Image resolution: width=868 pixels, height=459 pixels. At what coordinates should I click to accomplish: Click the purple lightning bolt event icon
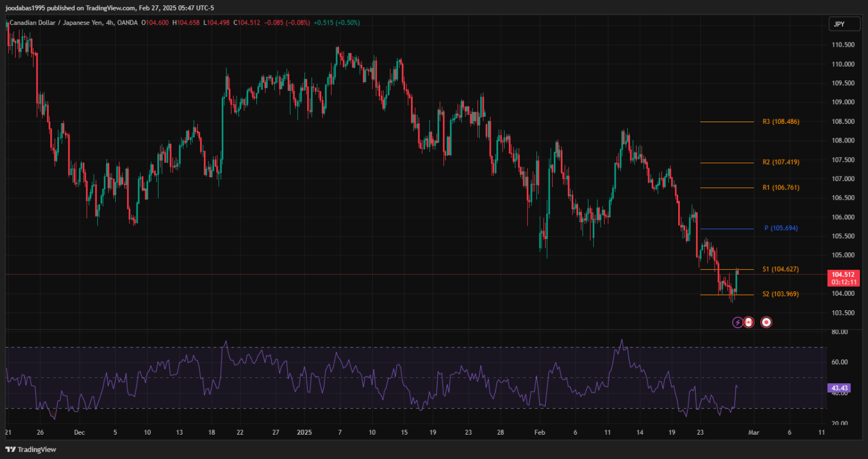[x=737, y=322]
